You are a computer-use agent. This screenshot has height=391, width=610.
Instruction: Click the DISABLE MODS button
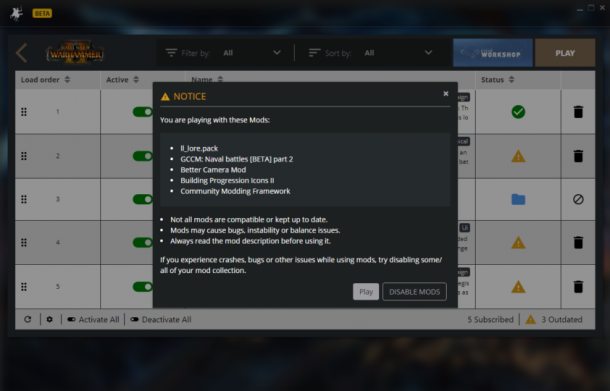click(x=414, y=291)
